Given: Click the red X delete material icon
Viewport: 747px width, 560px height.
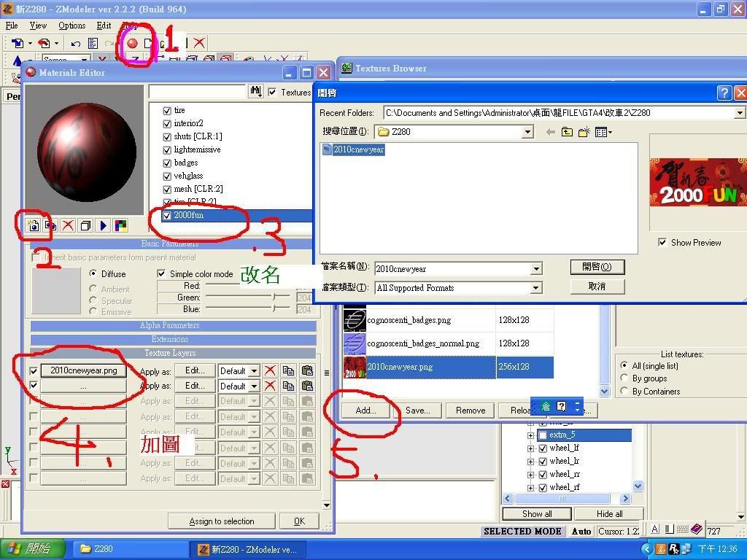Looking at the screenshot, I should tap(68, 225).
